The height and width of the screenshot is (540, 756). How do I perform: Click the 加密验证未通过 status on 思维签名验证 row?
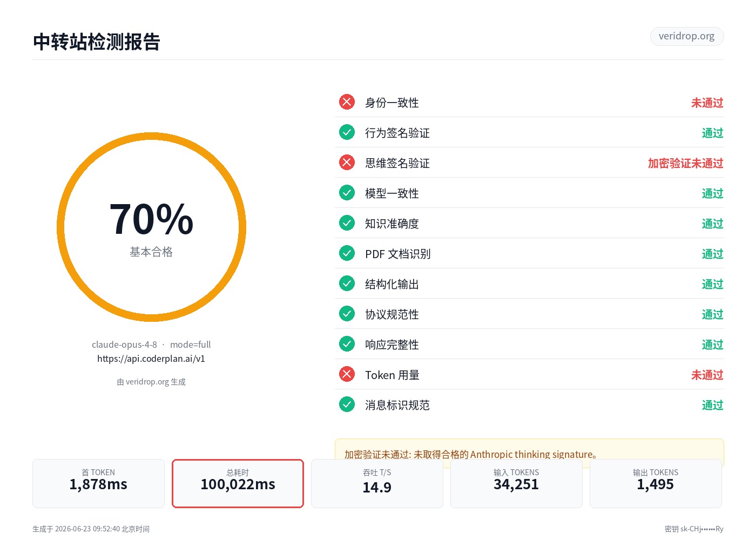685,163
